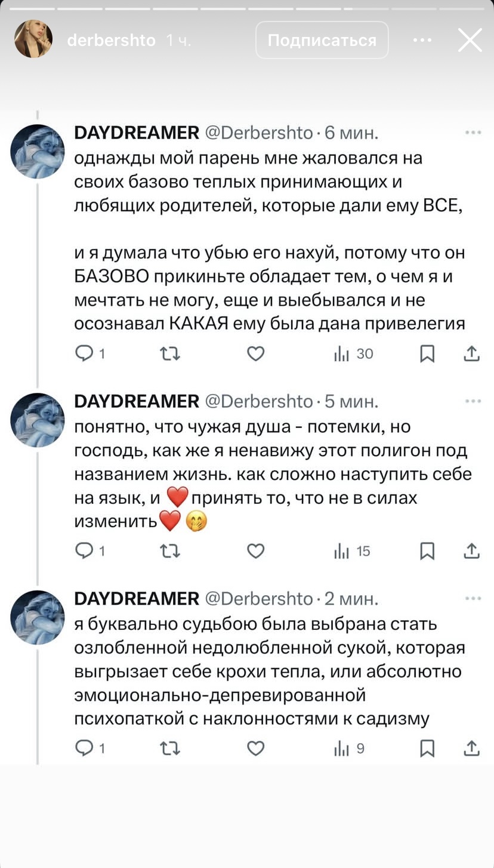494x868 pixels.
Task: Retweet the tweet posted 5 minutes ago
Action: coord(170,551)
